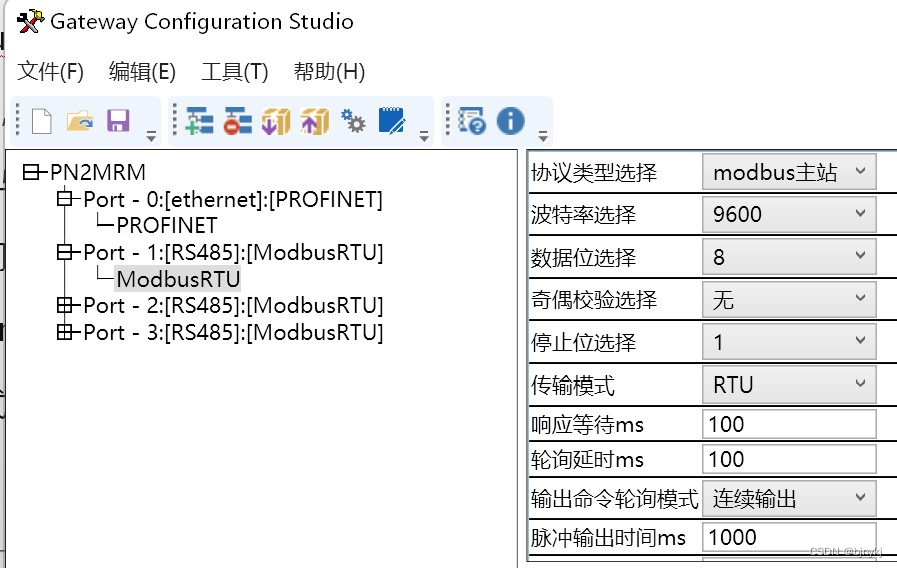The width and height of the screenshot is (897, 568).
Task: Open the 文件(F) menu
Action: (x=50, y=72)
